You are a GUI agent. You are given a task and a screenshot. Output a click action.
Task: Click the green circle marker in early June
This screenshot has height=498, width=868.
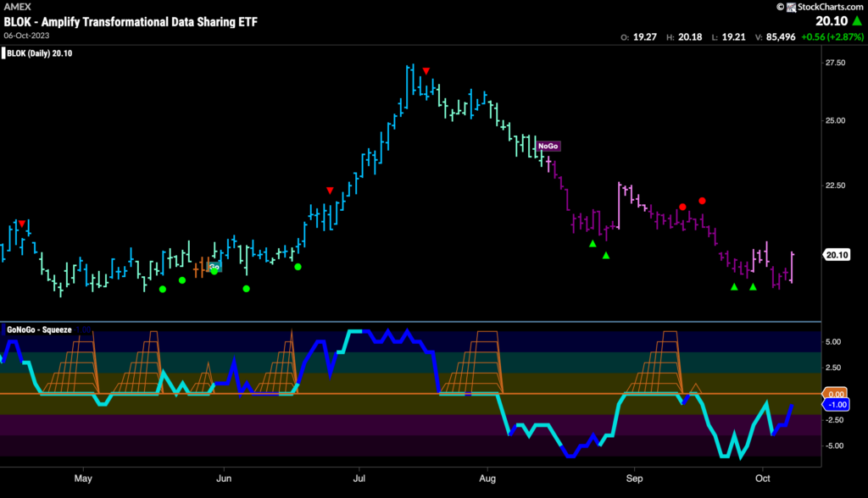tap(247, 288)
